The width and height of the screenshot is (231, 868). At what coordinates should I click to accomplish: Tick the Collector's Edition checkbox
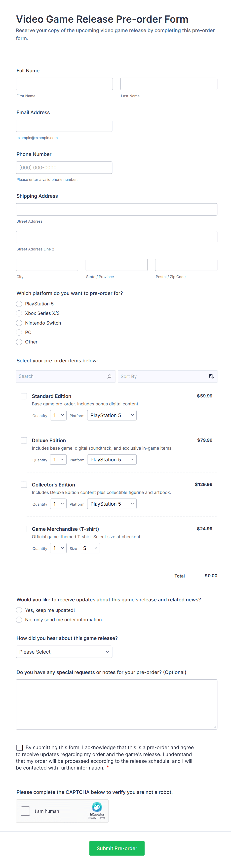coord(24,484)
